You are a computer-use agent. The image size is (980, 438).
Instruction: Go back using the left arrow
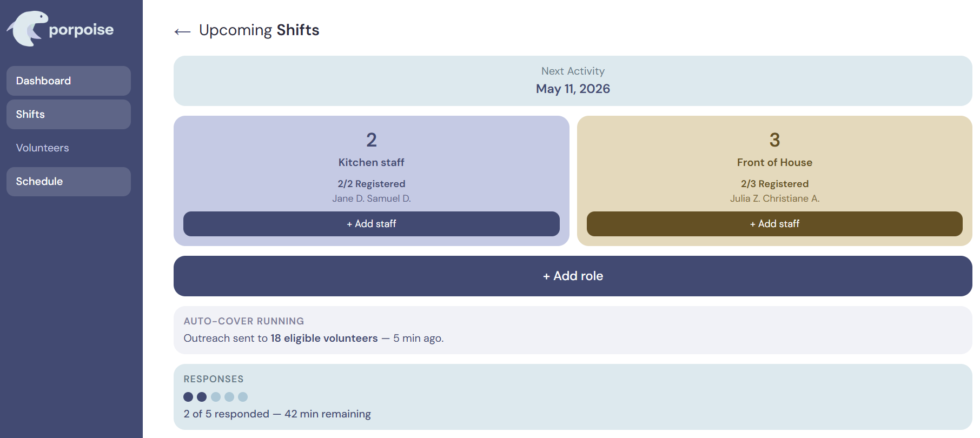182,31
